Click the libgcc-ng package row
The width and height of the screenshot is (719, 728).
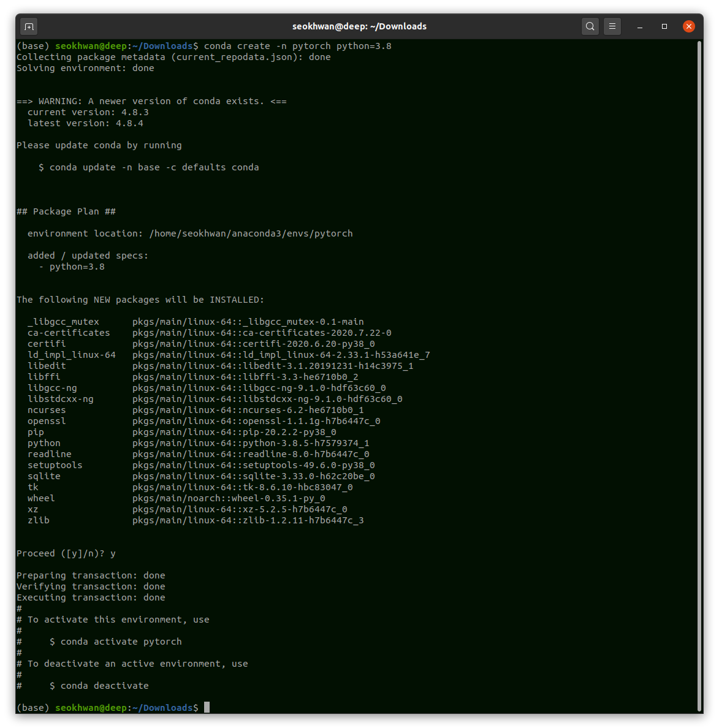(207, 388)
